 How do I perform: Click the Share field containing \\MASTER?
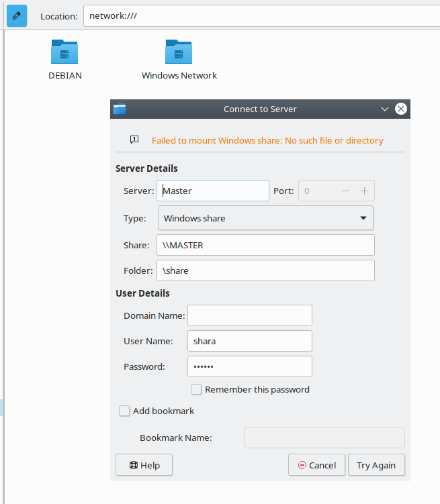pos(265,245)
